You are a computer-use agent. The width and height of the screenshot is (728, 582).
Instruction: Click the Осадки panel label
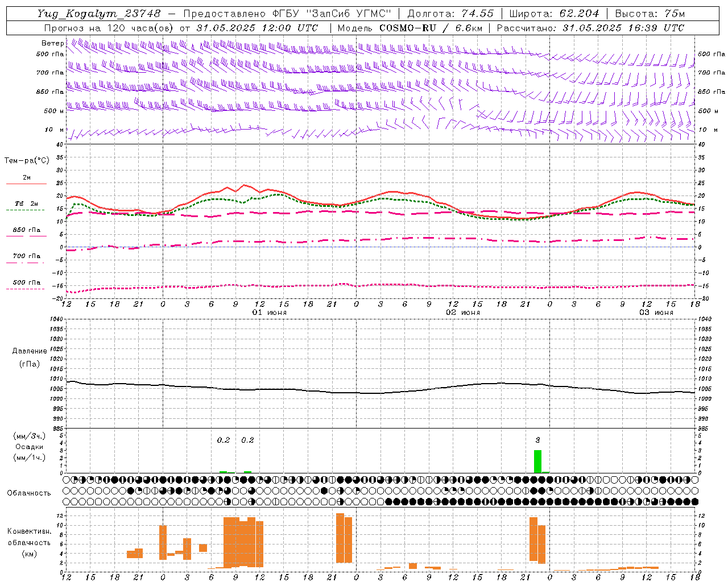click(30, 447)
